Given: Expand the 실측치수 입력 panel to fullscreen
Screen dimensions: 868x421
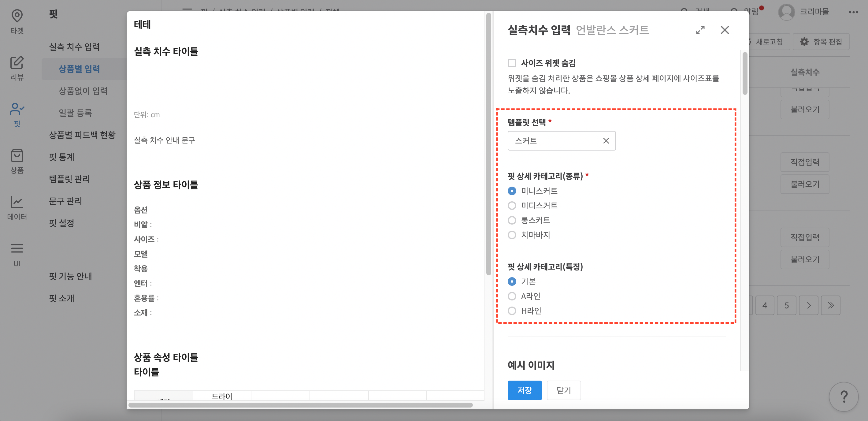Looking at the screenshot, I should tap(700, 30).
